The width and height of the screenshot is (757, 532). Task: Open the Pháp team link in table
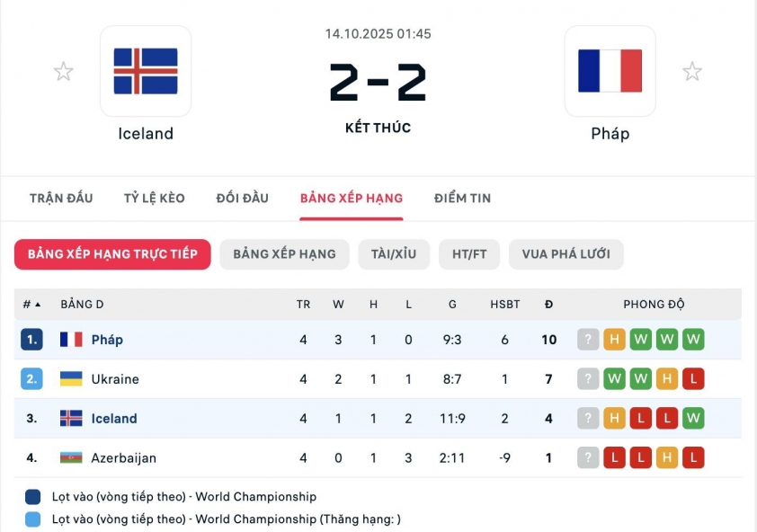pos(107,340)
